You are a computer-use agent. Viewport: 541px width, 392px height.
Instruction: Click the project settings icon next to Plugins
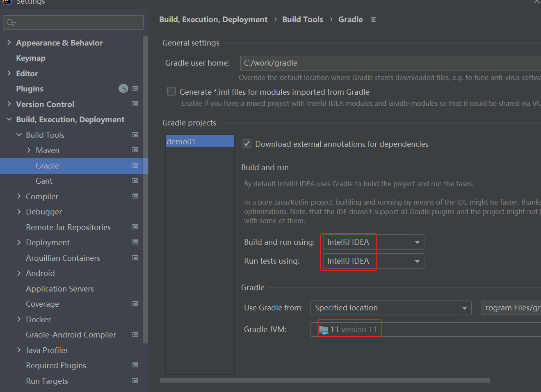click(x=135, y=89)
